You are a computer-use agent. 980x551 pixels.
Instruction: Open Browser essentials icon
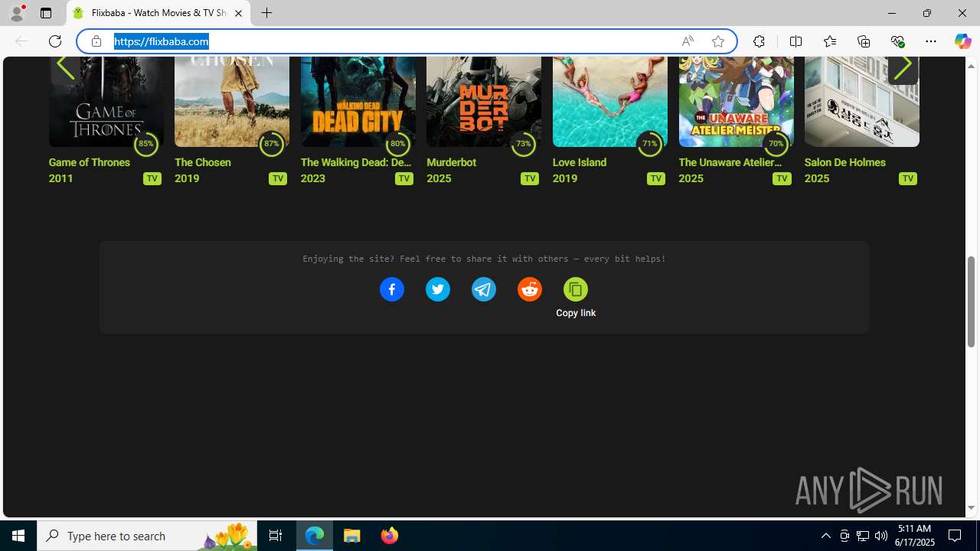pos(897,41)
